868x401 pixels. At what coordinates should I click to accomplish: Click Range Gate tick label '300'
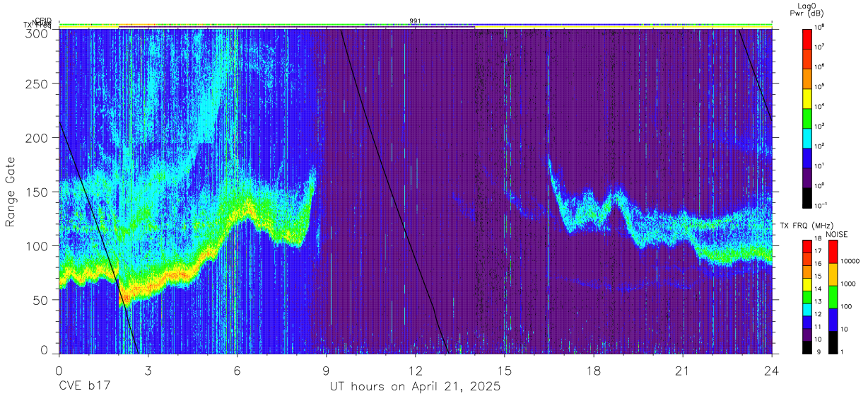pos(38,33)
